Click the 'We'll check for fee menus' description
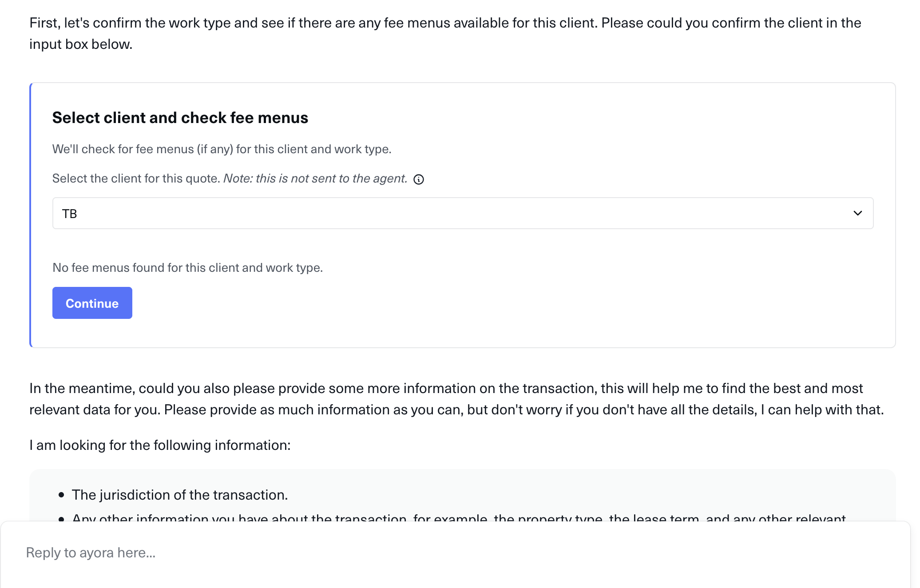The width and height of the screenshot is (920, 588). coord(222,149)
